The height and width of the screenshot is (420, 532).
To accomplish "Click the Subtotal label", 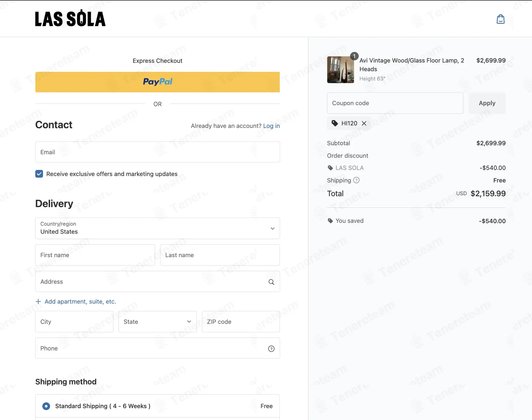I will click(x=339, y=143).
